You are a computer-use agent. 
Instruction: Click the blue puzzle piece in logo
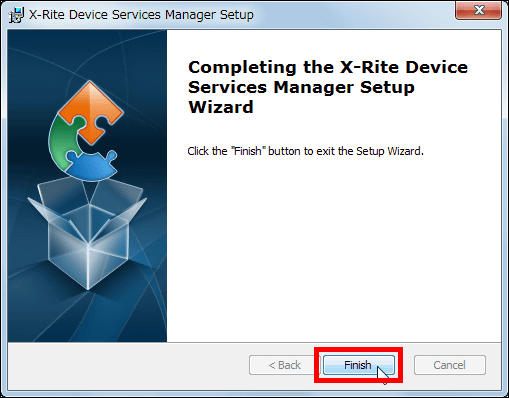(x=91, y=164)
